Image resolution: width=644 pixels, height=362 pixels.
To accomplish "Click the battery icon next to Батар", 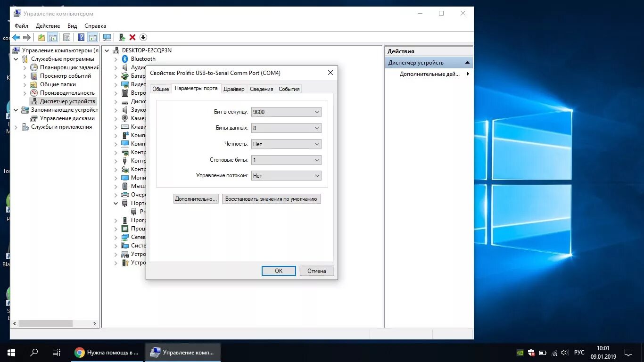I will click(125, 76).
